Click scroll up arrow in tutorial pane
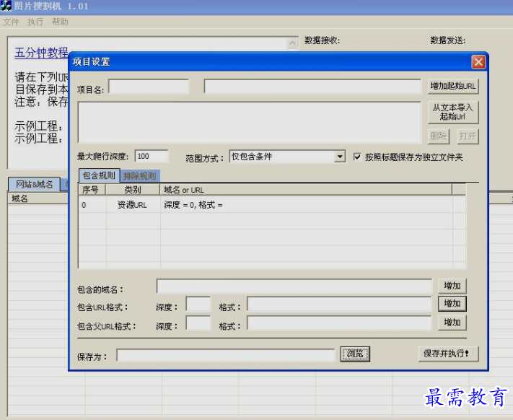 pos(292,43)
